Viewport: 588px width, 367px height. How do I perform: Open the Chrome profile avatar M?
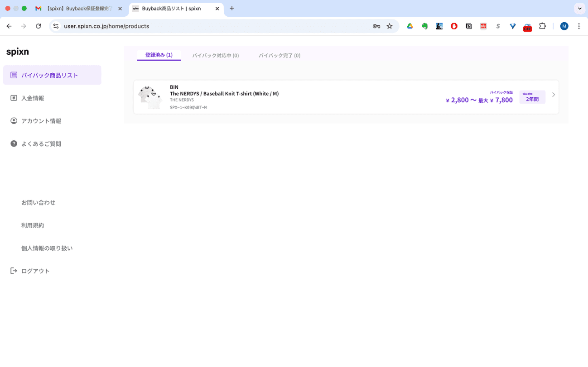pos(564,26)
